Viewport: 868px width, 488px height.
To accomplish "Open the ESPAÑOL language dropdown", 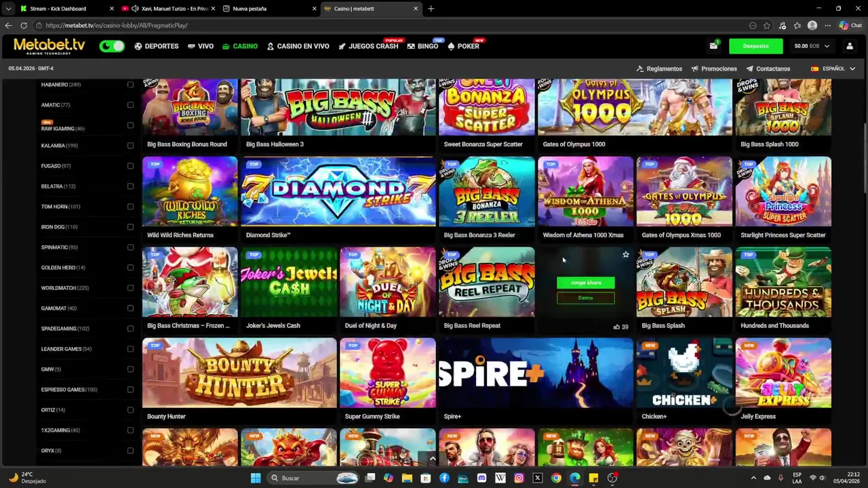I will (x=833, y=68).
